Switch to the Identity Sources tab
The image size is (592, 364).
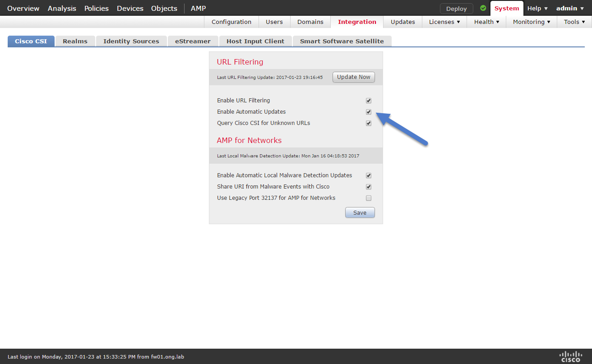(x=131, y=41)
